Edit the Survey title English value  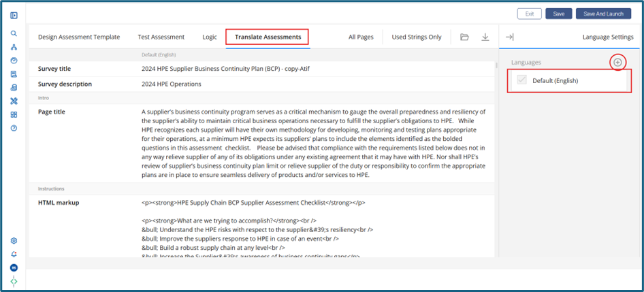pyautogui.click(x=225, y=69)
